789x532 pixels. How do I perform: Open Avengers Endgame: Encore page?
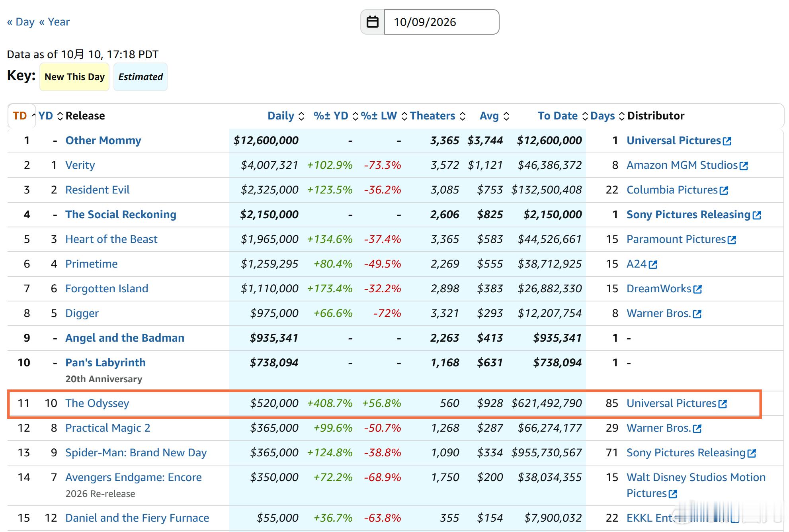[x=133, y=477]
